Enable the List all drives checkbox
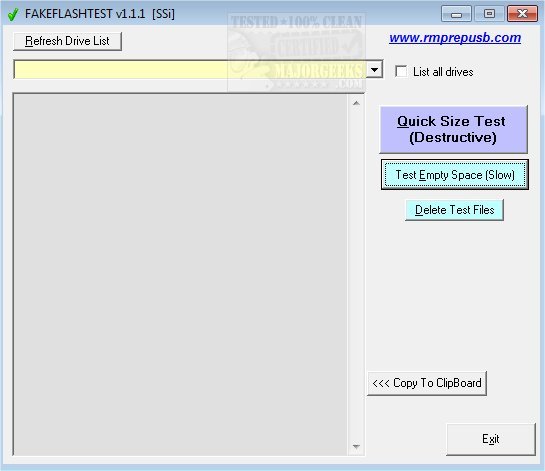The image size is (545, 471). [401, 72]
